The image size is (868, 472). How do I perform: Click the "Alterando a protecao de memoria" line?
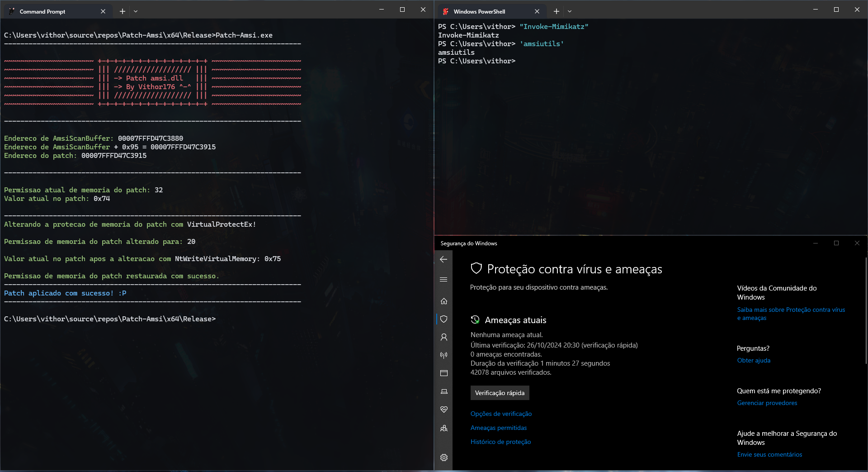(x=130, y=224)
